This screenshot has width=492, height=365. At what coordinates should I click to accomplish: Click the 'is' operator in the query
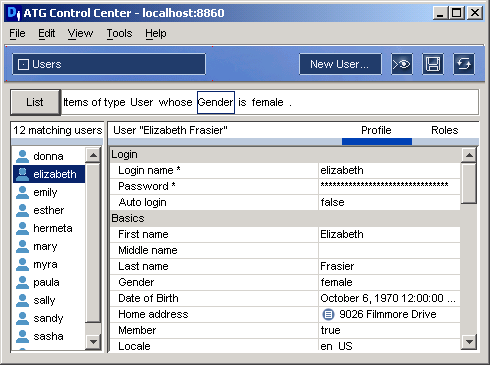coord(242,102)
